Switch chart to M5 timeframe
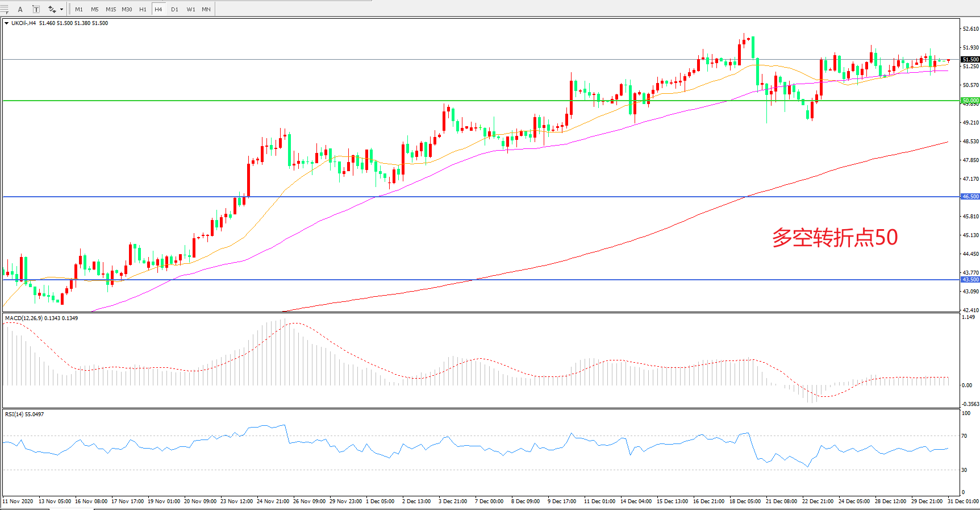Screen dimensions: 980x510 tap(94, 9)
